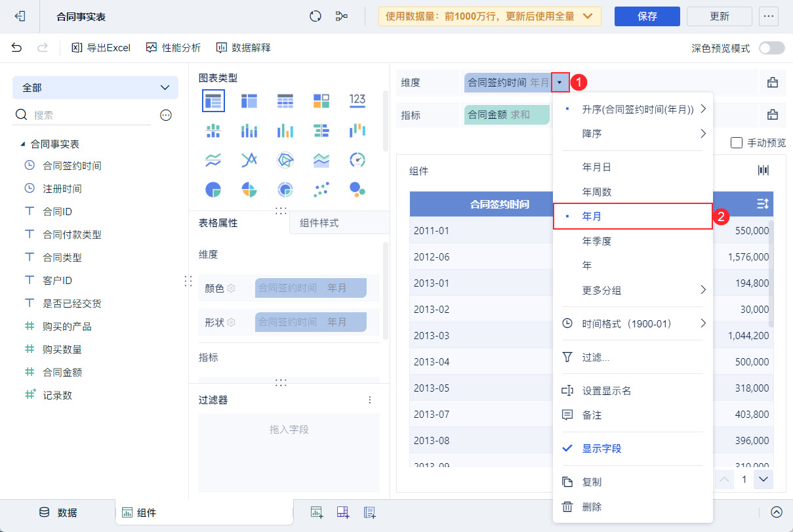The width and height of the screenshot is (793, 532).
Task: Click 备注 menu item
Action: click(633, 415)
